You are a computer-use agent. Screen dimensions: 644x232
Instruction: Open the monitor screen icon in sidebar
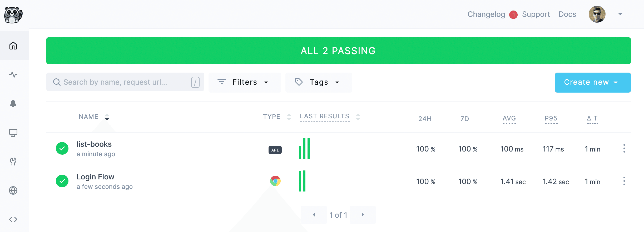click(x=13, y=133)
